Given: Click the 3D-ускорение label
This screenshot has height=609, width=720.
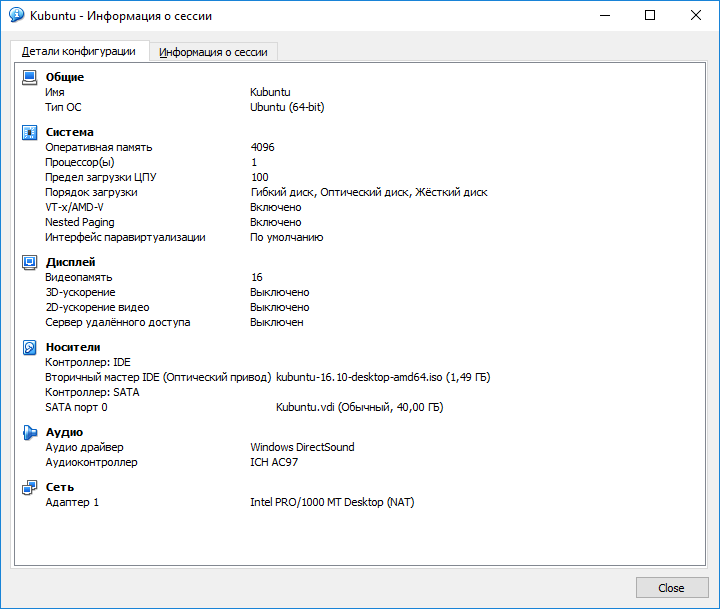Looking at the screenshot, I should [80, 293].
